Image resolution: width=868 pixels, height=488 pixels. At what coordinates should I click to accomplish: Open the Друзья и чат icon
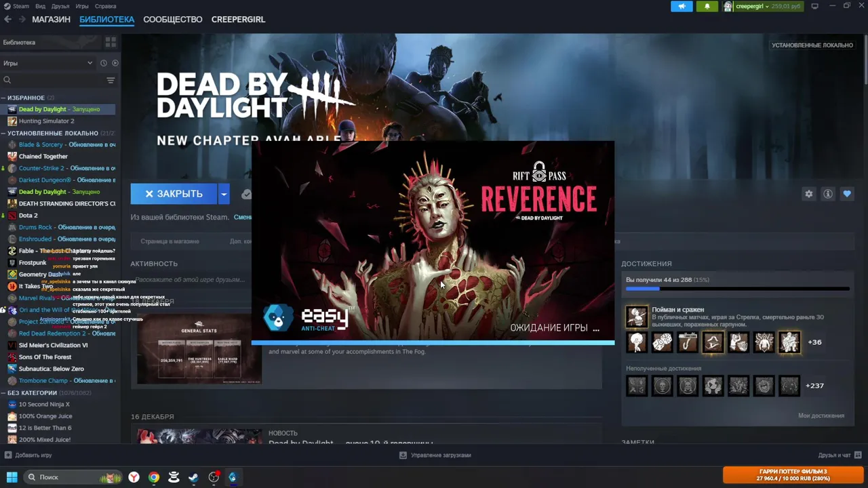tap(858, 455)
